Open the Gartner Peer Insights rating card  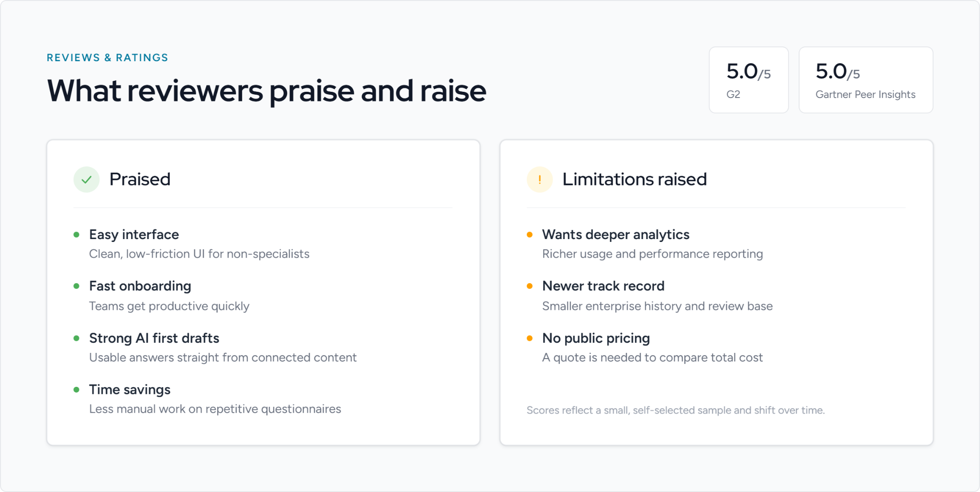866,80
